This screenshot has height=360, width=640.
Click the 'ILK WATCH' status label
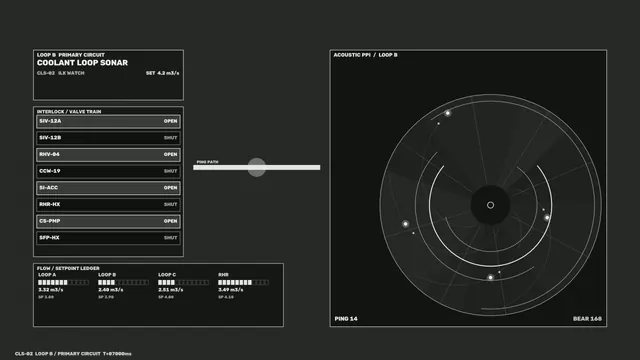click(71, 73)
